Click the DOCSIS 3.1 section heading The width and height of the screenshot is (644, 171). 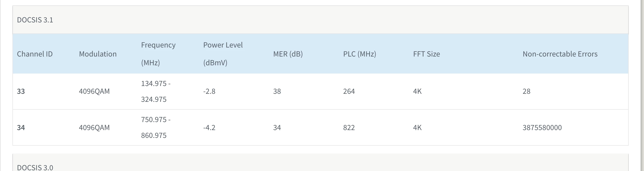(x=35, y=20)
